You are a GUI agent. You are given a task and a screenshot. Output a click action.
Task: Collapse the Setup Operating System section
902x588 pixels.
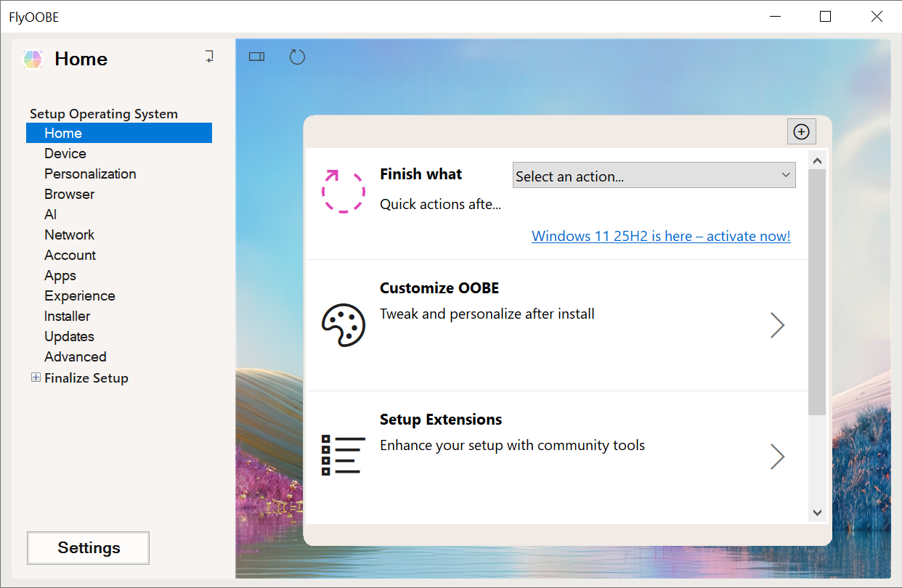pos(103,114)
